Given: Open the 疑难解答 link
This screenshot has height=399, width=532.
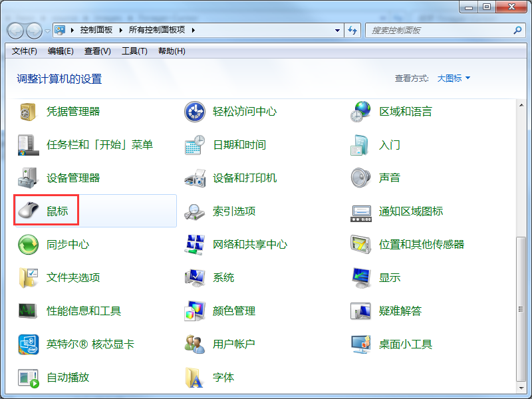Looking at the screenshot, I should coord(400,311).
